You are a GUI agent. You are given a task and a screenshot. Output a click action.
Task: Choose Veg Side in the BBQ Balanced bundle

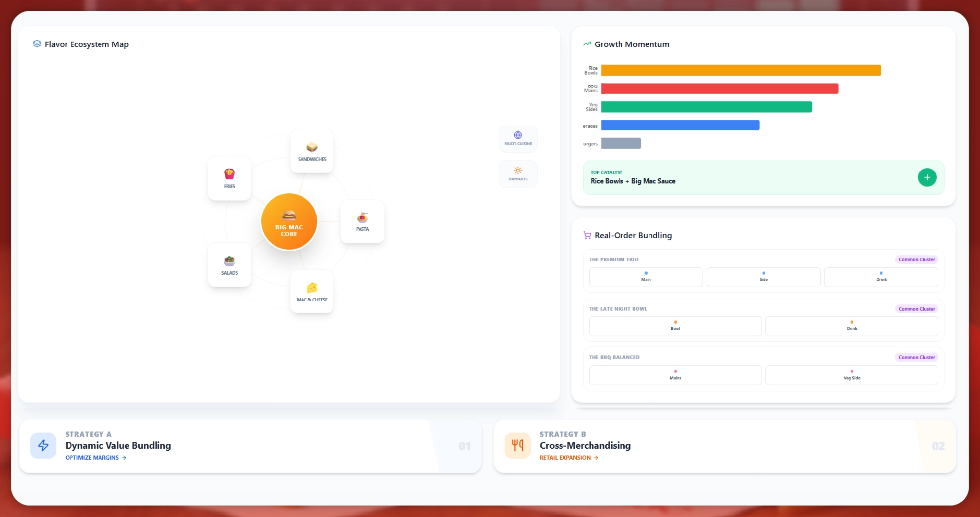pos(851,375)
